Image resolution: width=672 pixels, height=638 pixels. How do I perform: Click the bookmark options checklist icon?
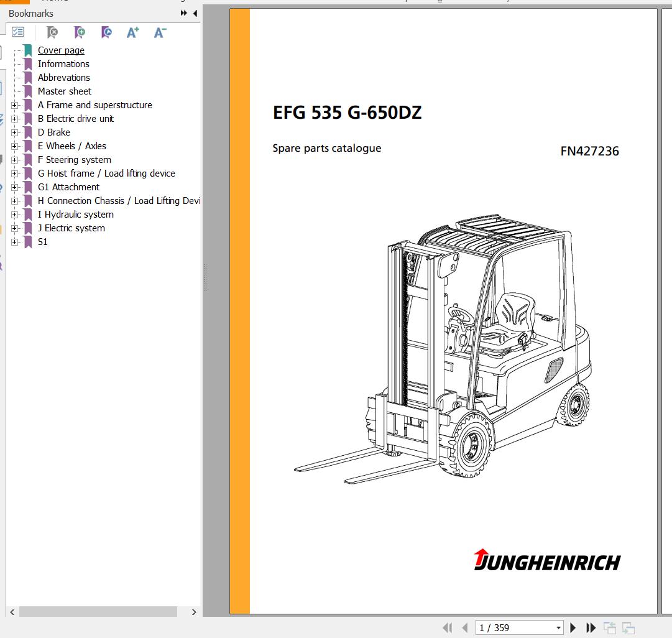(18, 32)
